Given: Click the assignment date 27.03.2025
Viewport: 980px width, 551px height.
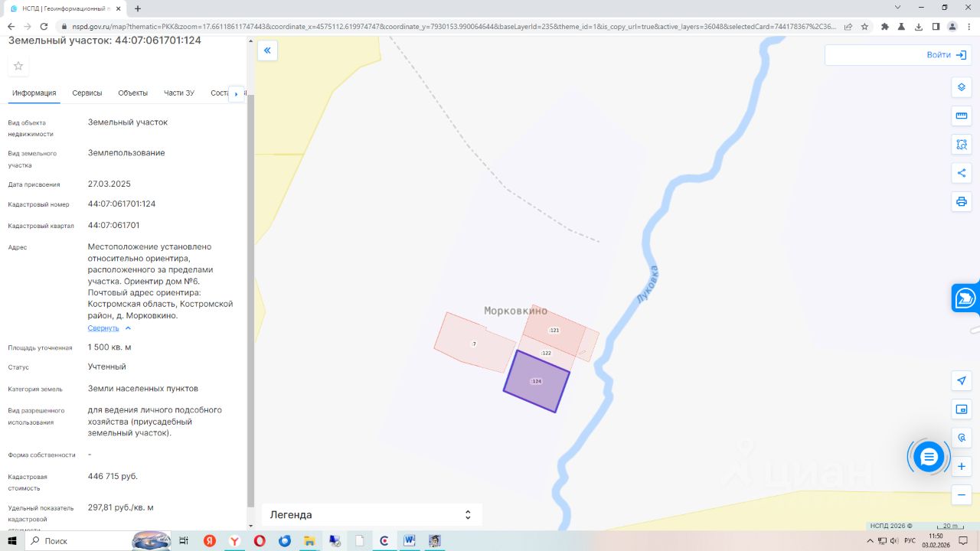Looking at the screenshot, I should click(x=109, y=184).
